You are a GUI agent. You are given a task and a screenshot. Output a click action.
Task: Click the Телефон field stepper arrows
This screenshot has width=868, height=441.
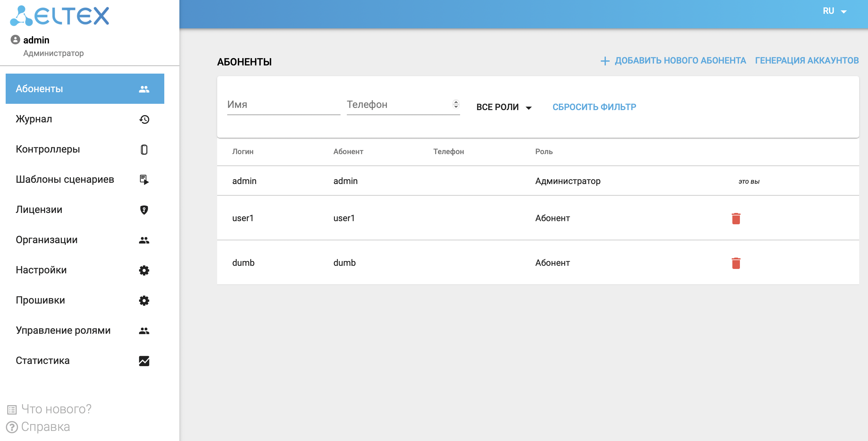pos(456,104)
